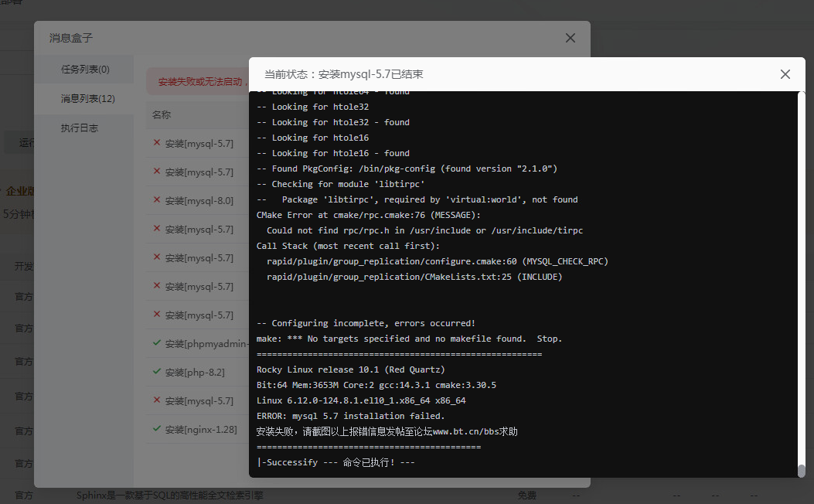This screenshot has width=814, height=504.
Task: Open the 任务列表(0) tab
Action: click(84, 69)
